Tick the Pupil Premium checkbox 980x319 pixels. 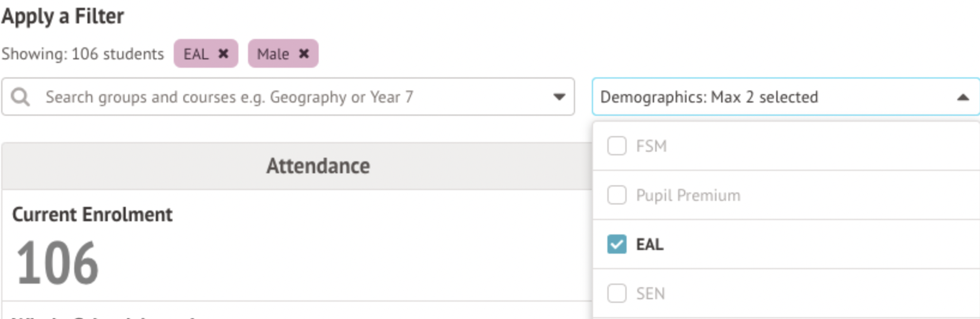tap(616, 195)
